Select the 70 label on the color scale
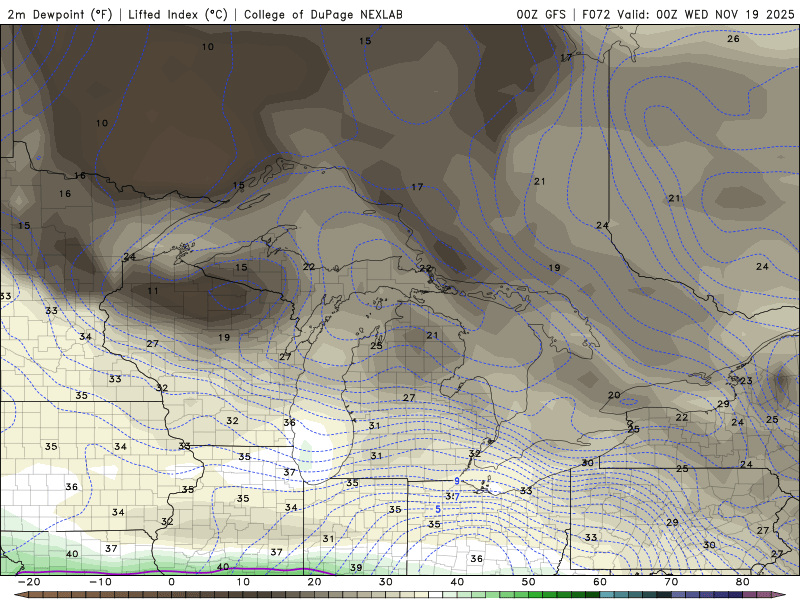The image size is (800, 600). click(x=671, y=582)
